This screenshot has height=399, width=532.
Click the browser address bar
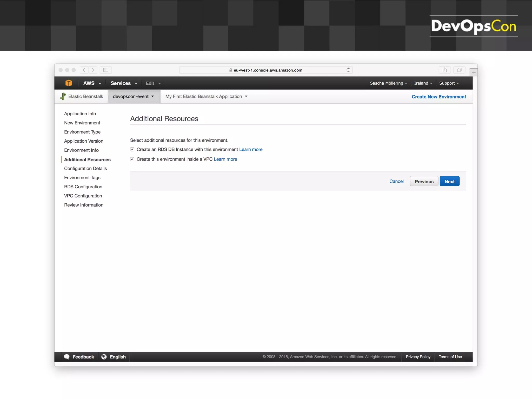click(x=268, y=70)
